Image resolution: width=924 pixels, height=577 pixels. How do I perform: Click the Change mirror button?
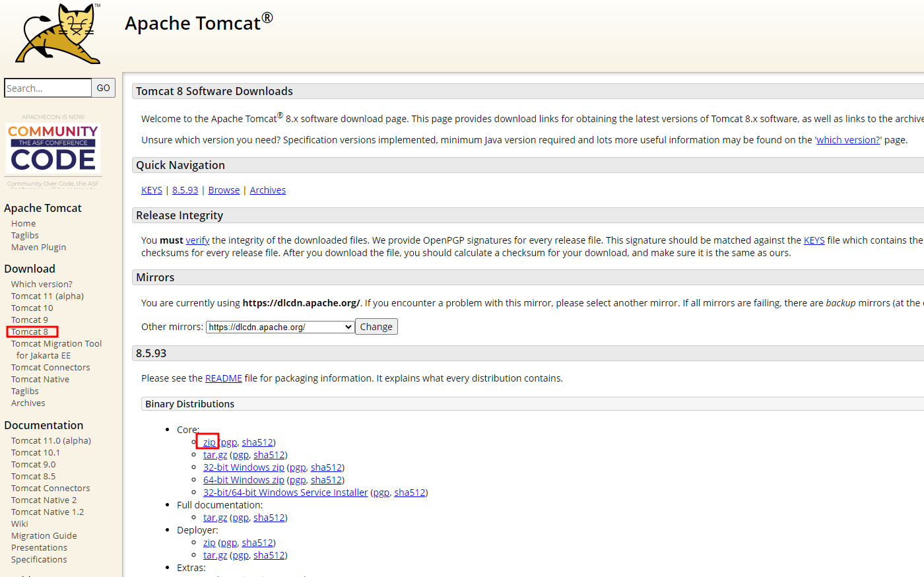click(376, 327)
